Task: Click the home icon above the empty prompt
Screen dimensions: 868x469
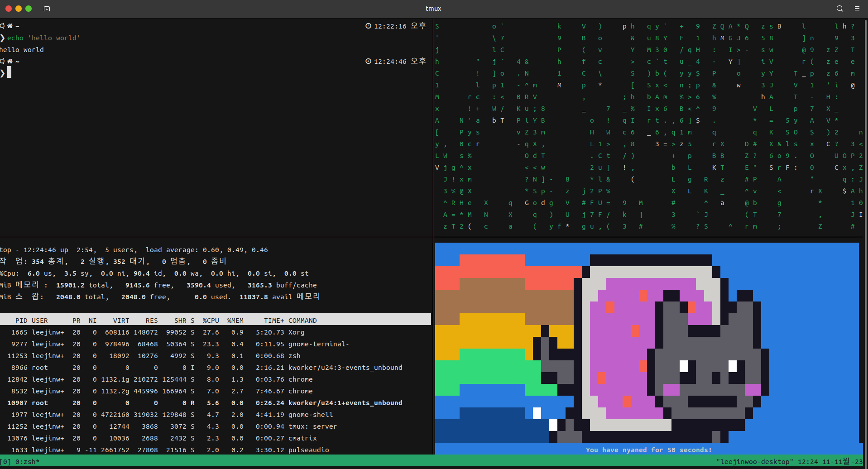Action: point(10,61)
